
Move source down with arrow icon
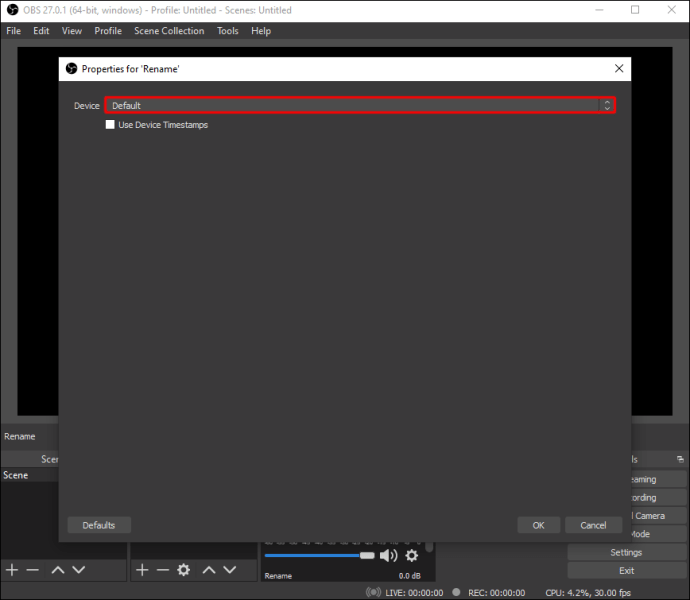[230, 570]
